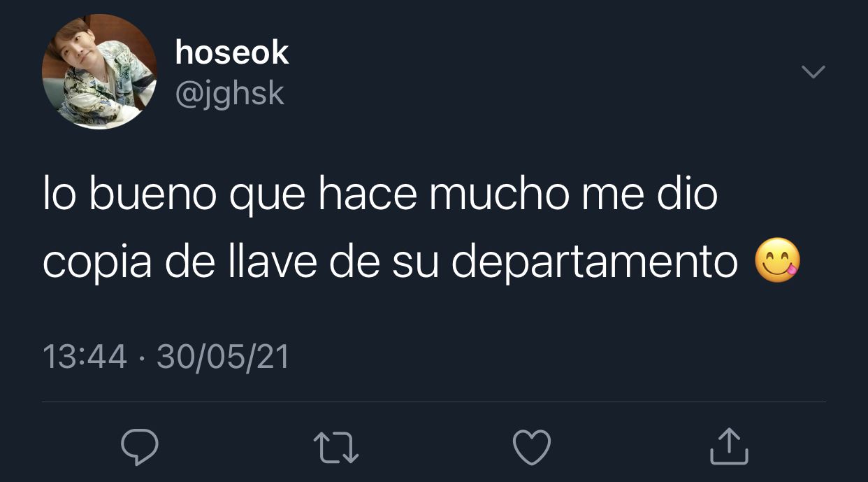This screenshot has width=868, height=482.
Task: Retweet this post using the arrows icon
Action: pyautogui.click(x=336, y=448)
